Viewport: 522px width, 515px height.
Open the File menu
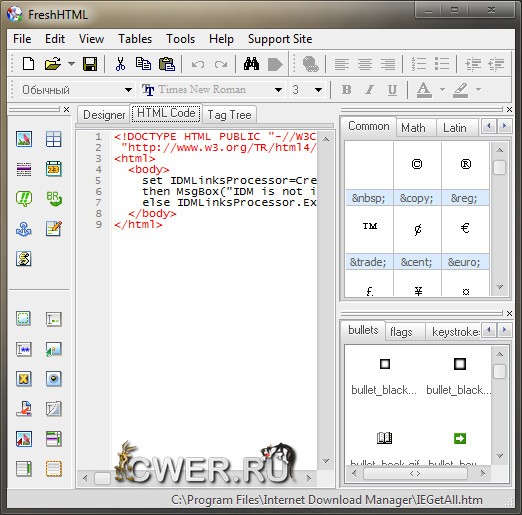pos(22,39)
